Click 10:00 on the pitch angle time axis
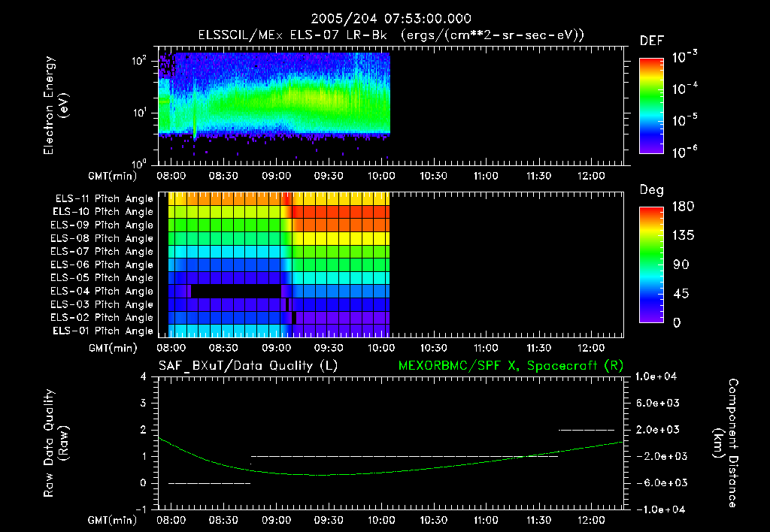Screen dimensions: 770x532 click(x=381, y=348)
